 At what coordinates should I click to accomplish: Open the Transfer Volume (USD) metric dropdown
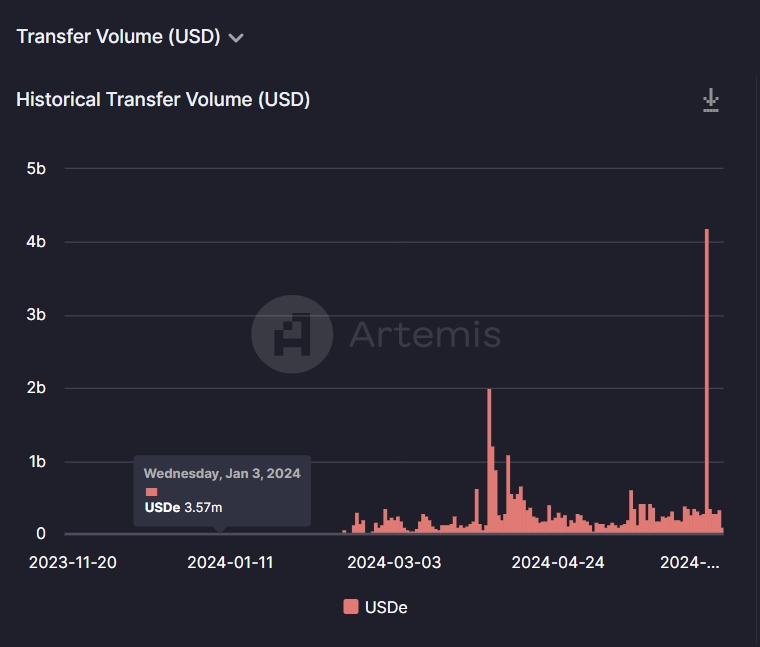(118, 37)
